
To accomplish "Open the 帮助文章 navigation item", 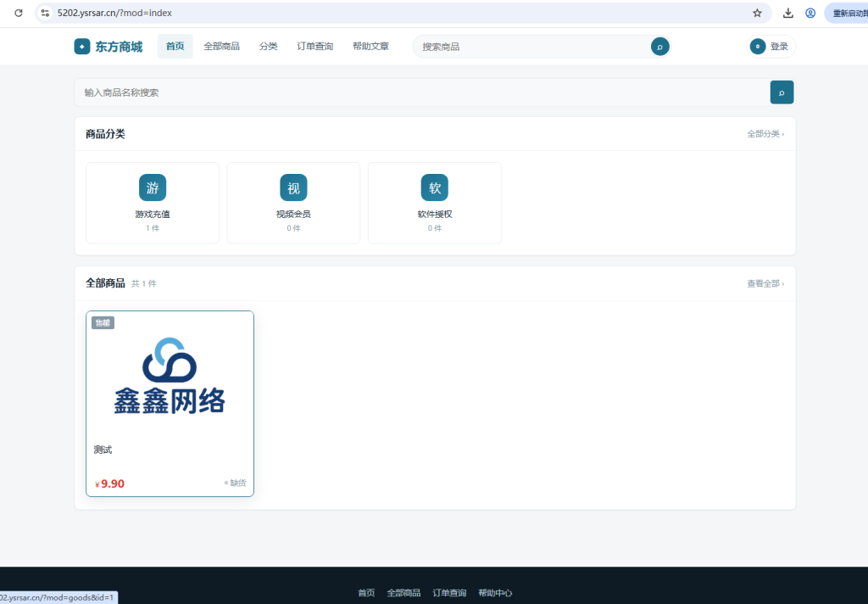I will tap(371, 47).
